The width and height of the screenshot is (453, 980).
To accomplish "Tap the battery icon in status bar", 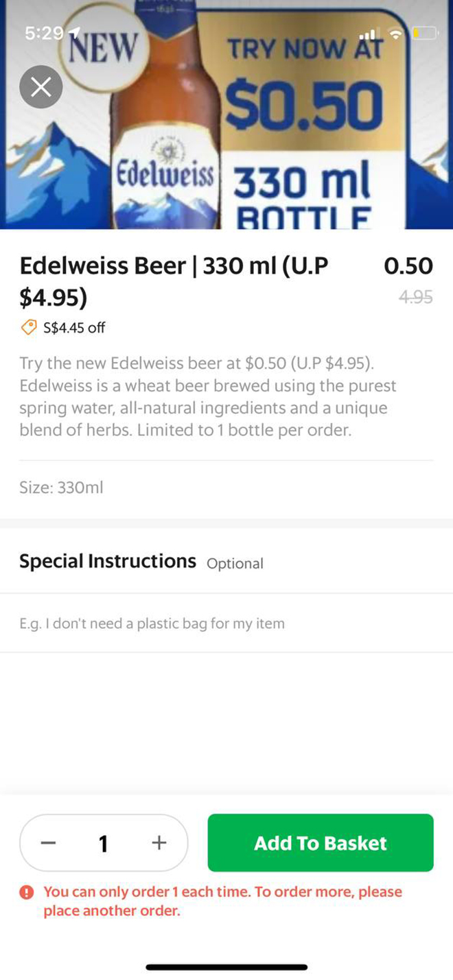I will (425, 33).
